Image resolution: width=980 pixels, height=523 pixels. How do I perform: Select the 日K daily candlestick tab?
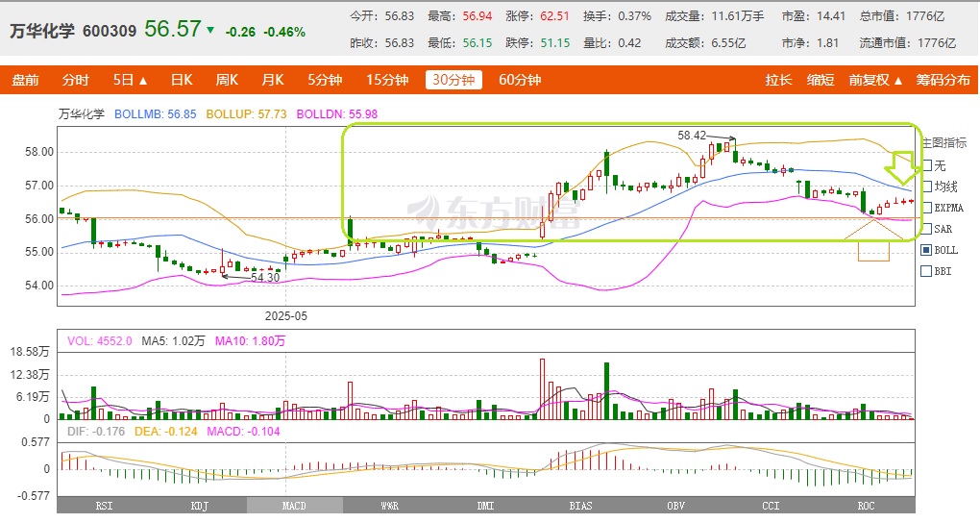(x=182, y=80)
